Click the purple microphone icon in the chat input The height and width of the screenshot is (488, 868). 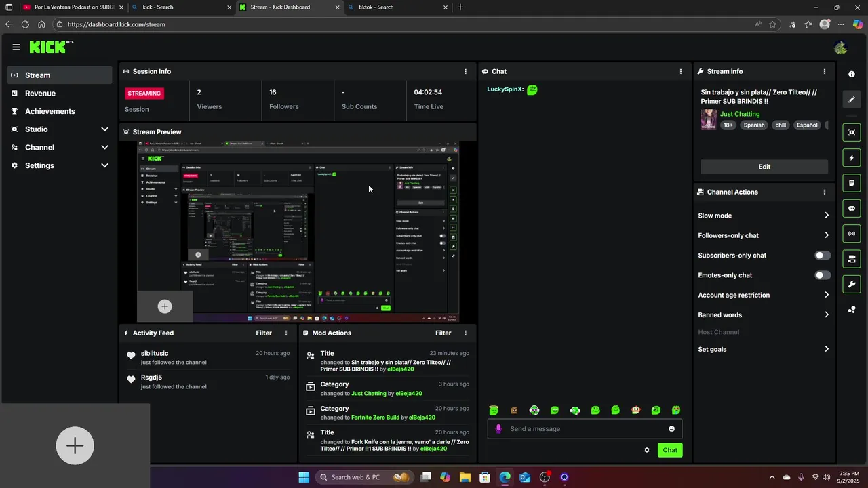(498, 428)
